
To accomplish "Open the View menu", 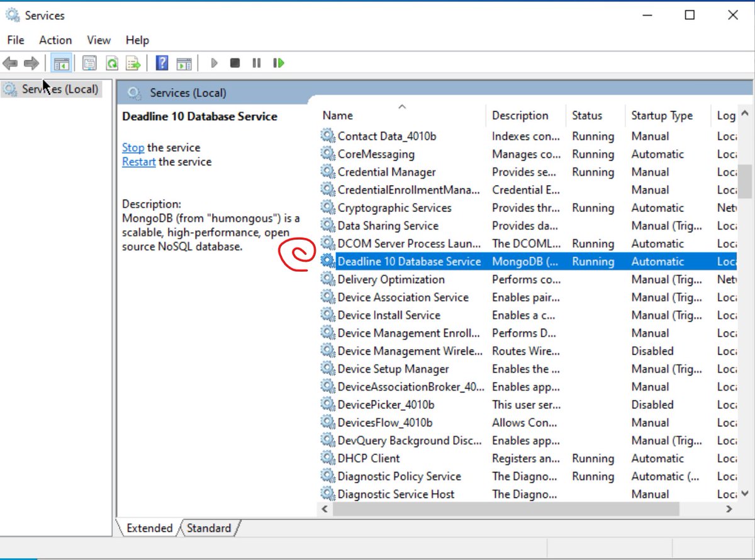I will point(99,40).
